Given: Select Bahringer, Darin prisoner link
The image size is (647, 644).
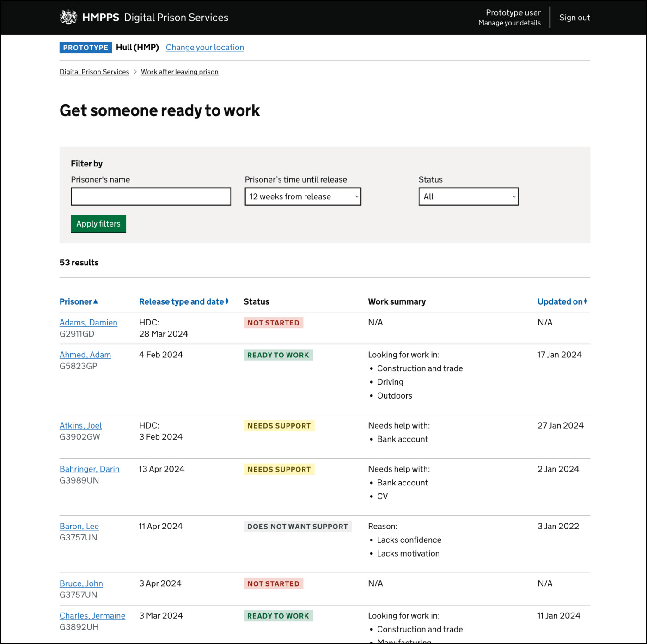Looking at the screenshot, I should click(x=89, y=469).
